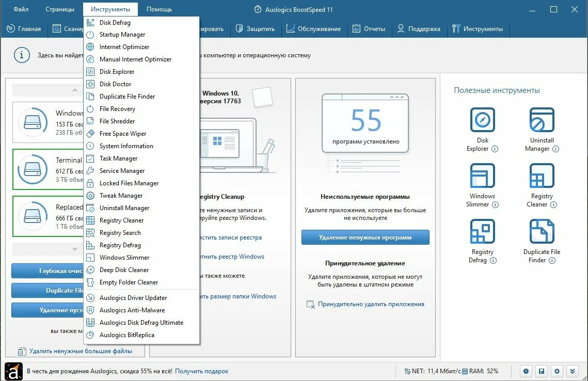
Task: Choose File Recovery menu entry
Action: (x=141, y=109)
